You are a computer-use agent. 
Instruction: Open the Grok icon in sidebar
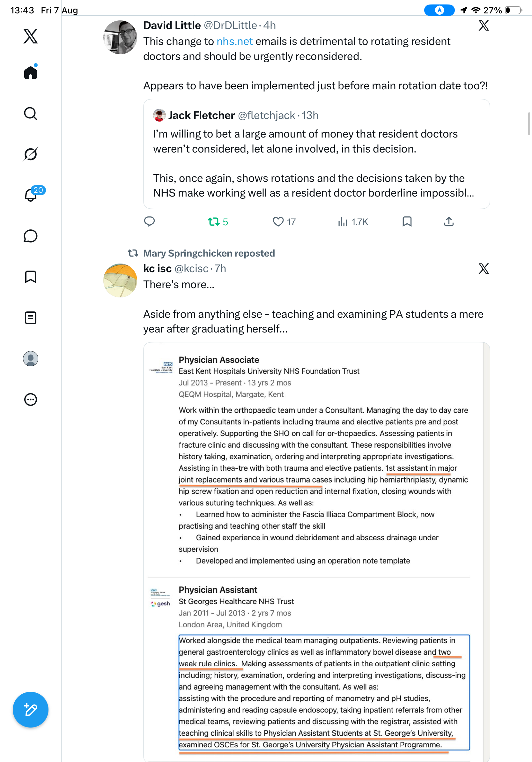(31, 154)
